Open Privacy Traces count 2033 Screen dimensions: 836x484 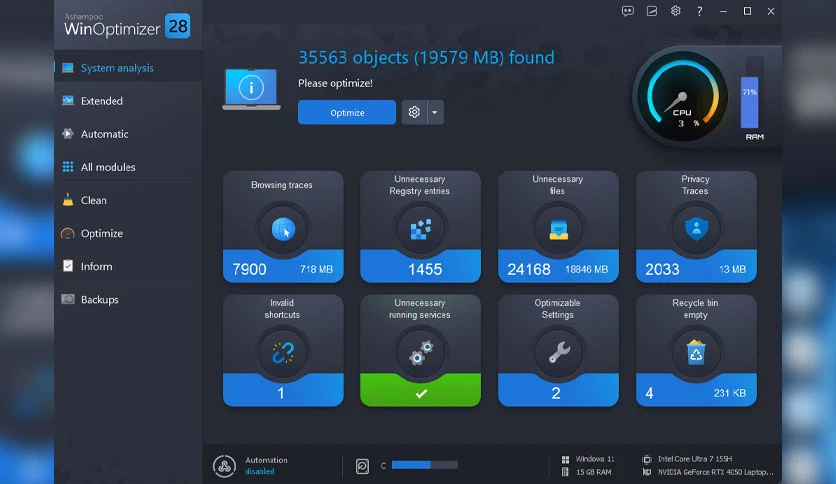pos(662,269)
